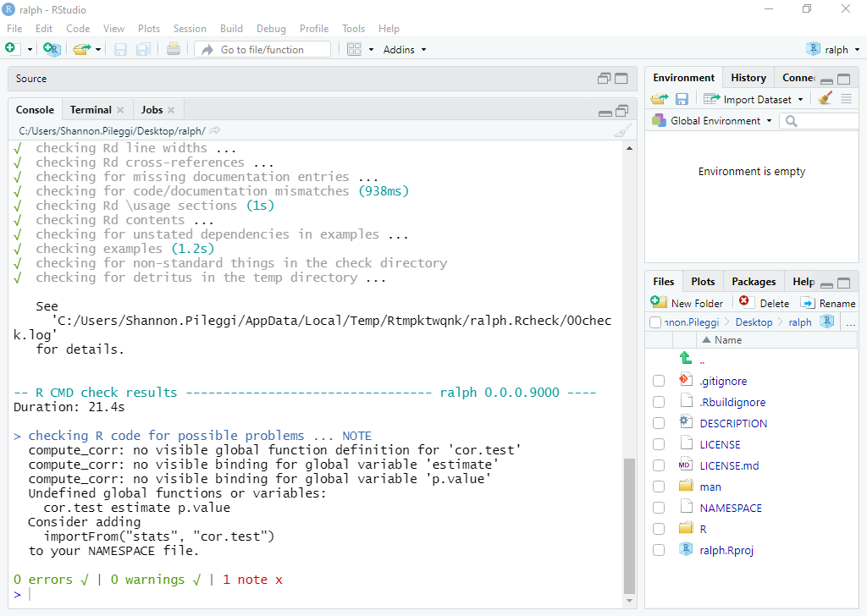This screenshot has width=867, height=616.
Task: Open the DESCRIPTION file link
Action: pos(733,424)
